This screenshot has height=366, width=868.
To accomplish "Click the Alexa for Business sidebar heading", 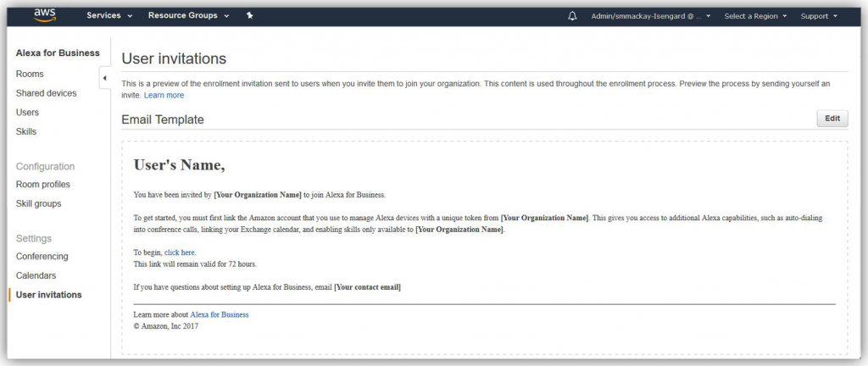I will coord(58,53).
